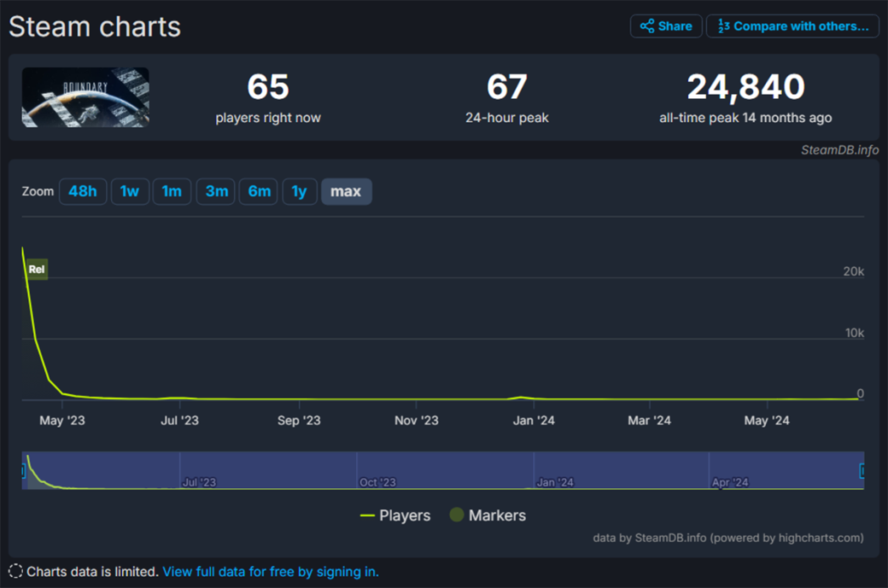
Task: Click the Sep '23 x-axis label
Action: click(x=299, y=421)
